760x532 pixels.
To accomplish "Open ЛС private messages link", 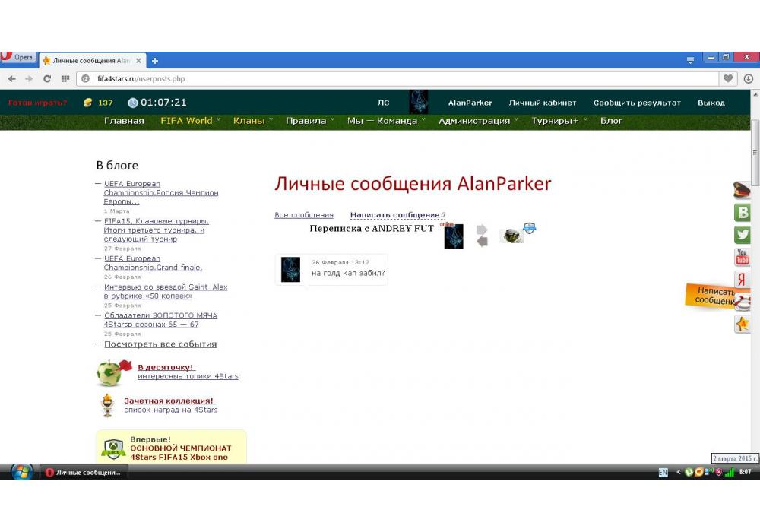I will click(383, 103).
